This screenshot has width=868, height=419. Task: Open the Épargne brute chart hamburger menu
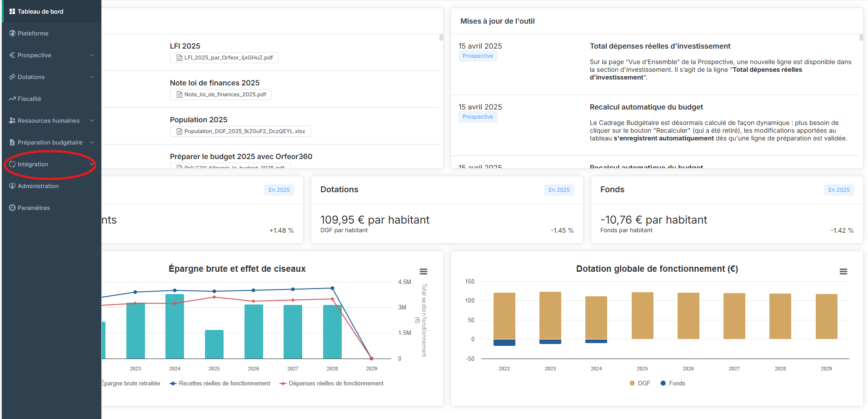(423, 272)
